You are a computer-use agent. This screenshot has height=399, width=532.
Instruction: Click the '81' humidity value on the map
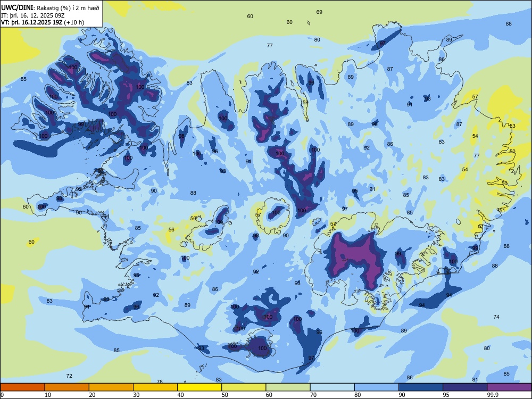475,380
